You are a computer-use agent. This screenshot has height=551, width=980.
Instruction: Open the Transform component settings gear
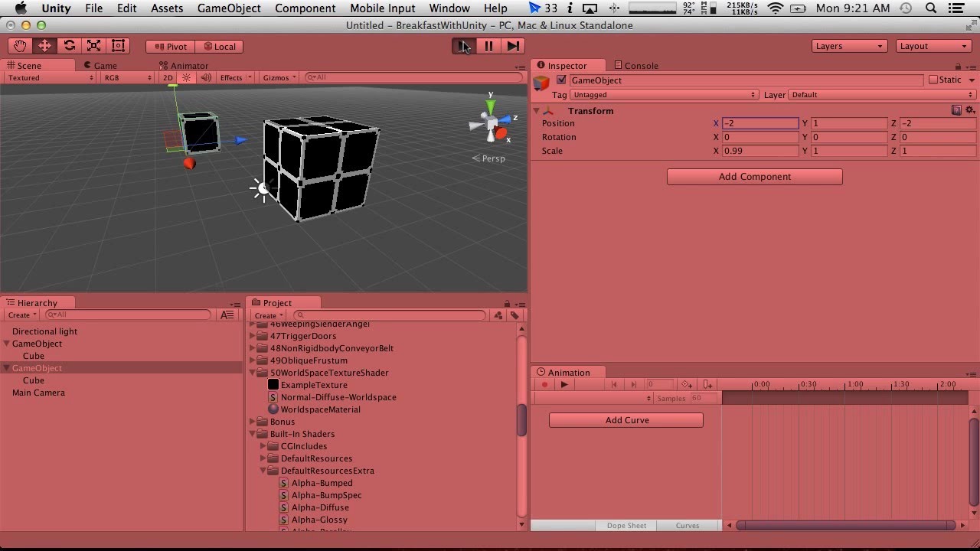[969, 110]
